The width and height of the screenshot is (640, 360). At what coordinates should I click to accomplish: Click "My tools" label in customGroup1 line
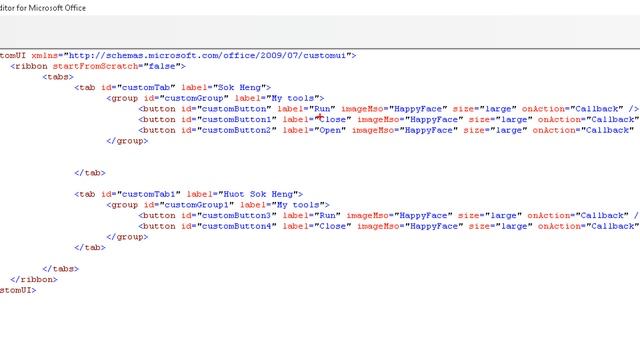click(x=298, y=205)
